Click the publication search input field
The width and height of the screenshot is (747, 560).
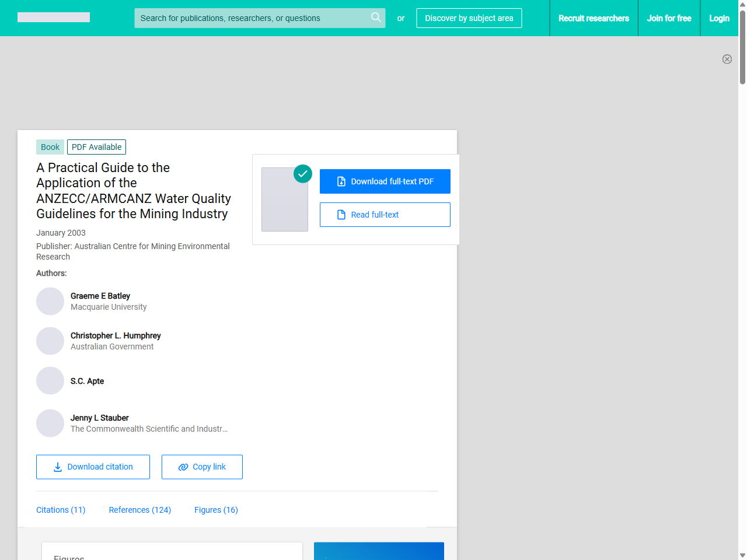[x=251, y=18]
